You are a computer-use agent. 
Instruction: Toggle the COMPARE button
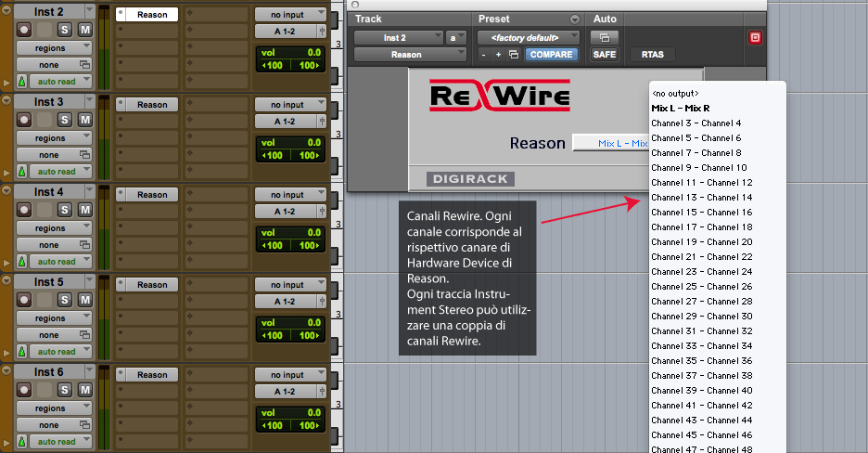[552, 54]
